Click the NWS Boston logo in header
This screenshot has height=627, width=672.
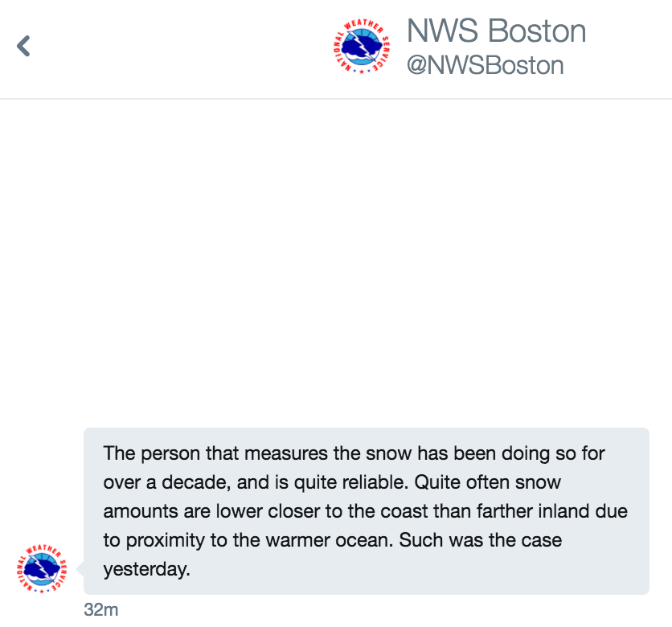tap(361, 47)
